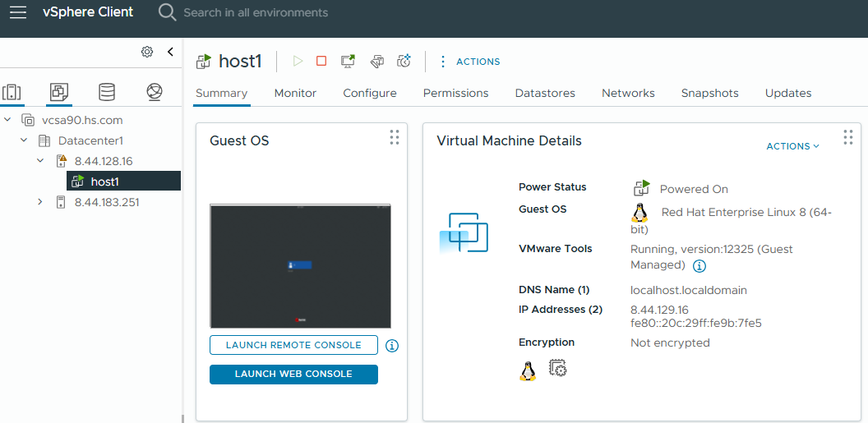Click the Linux penguin Guest OS icon
868x423 pixels.
pyautogui.click(x=640, y=213)
